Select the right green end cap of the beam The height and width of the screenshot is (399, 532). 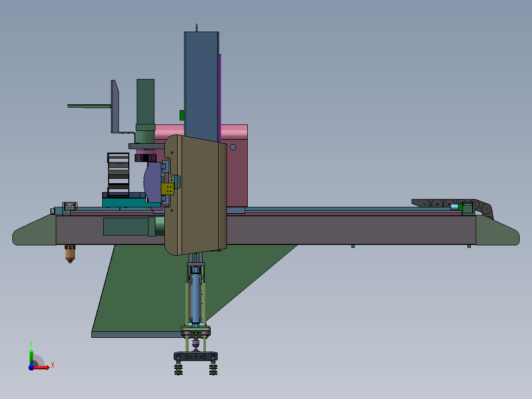click(497, 230)
